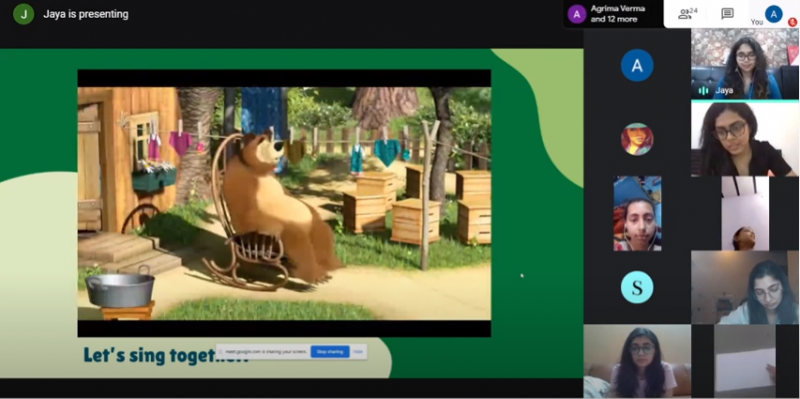The height and width of the screenshot is (399, 800).
Task: Select the large blue 'A' participant tile
Action: point(637,65)
